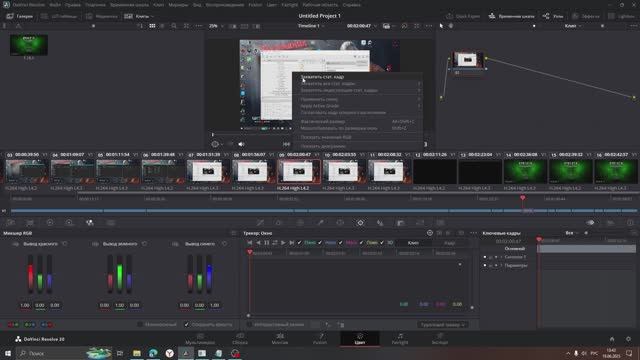
Task: Select Фактический размер in context menu
Action: (x=358, y=121)
